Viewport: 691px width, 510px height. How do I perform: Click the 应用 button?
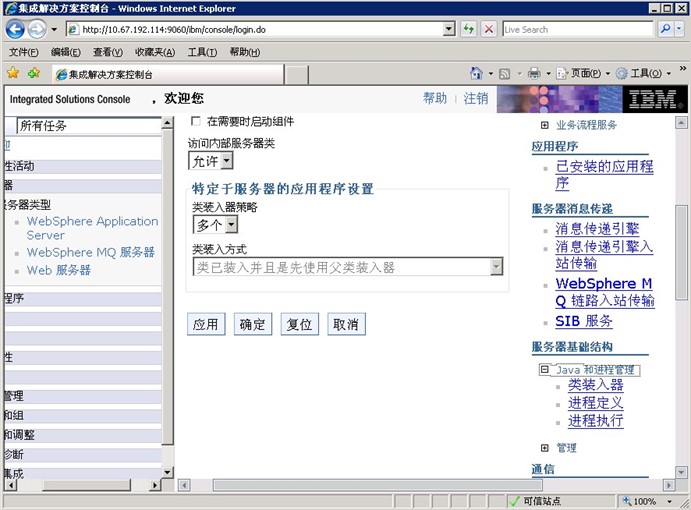click(205, 325)
